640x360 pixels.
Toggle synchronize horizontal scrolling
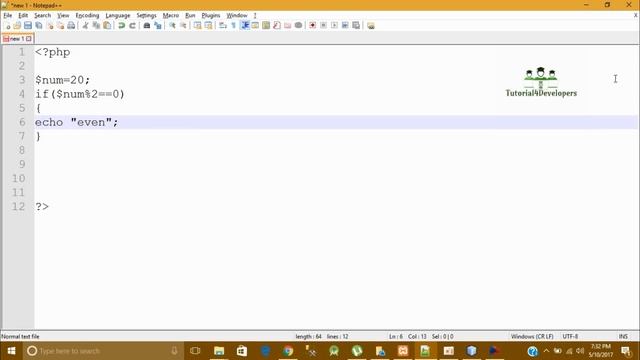click(x=208, y=26)
